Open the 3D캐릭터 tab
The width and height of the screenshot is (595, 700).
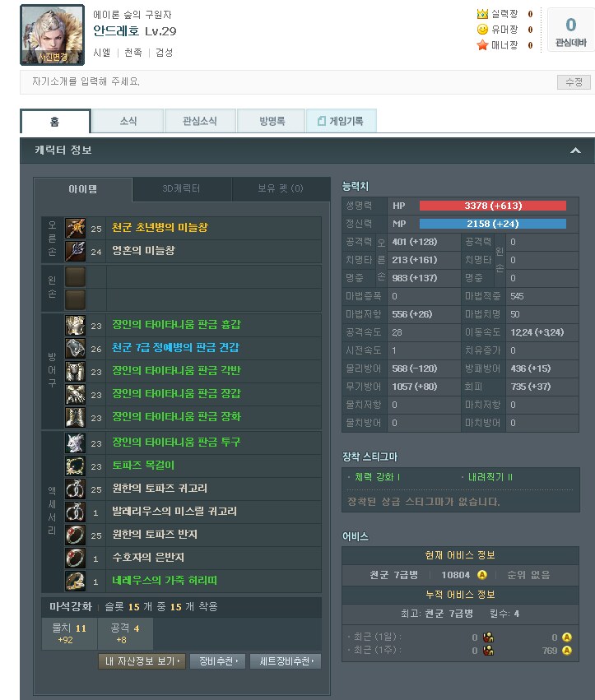coord(182,189)
